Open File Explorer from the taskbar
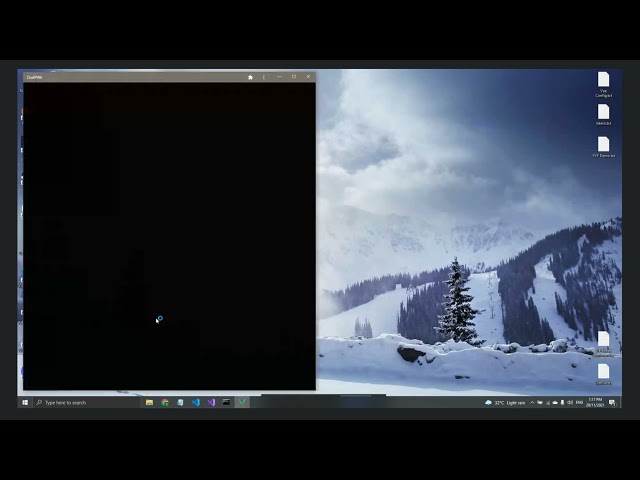 tap(149, 402)
